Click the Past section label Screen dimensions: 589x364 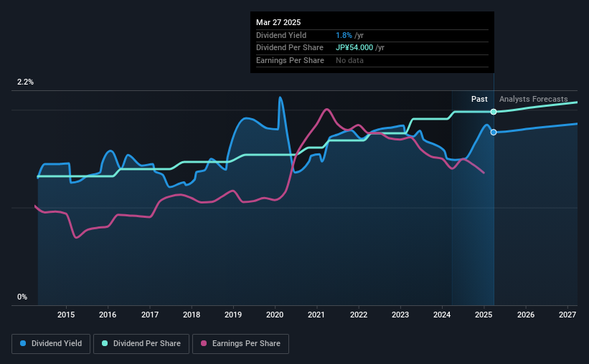click(479, 99)
